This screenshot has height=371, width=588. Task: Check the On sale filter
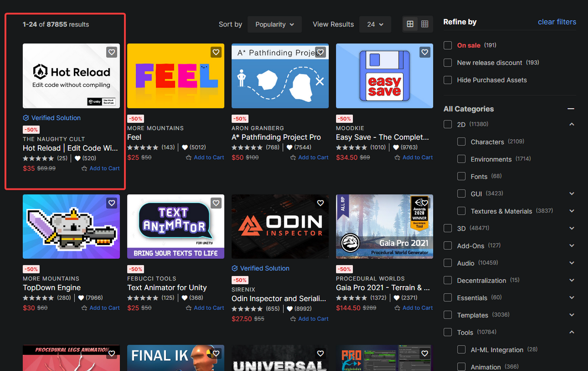[448, 45]
